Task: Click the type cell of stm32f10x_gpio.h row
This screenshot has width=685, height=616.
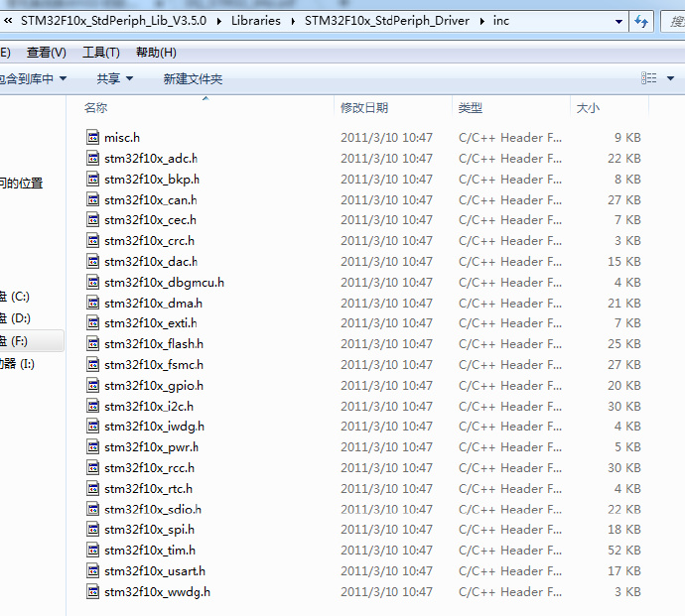Action: [x=510, y=386]
